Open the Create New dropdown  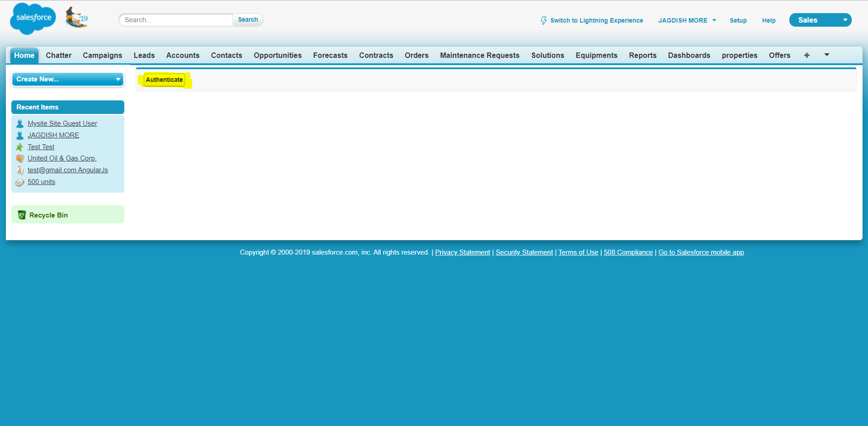tap(68, 79)
